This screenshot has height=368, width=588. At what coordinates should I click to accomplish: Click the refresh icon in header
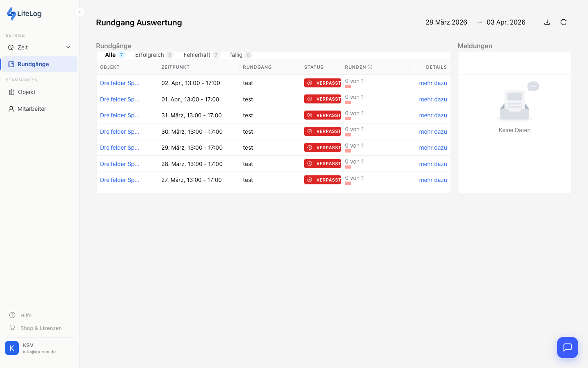point(563,22)
